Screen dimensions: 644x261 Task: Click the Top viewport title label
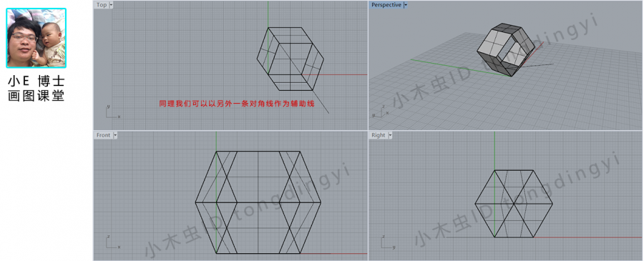click(102, 5)
